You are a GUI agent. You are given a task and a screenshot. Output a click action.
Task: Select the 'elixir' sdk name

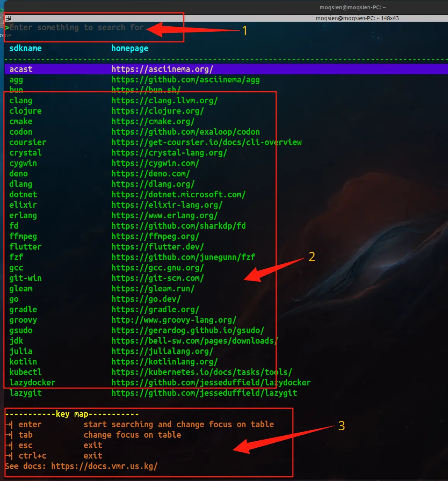[x=23, y=205]
